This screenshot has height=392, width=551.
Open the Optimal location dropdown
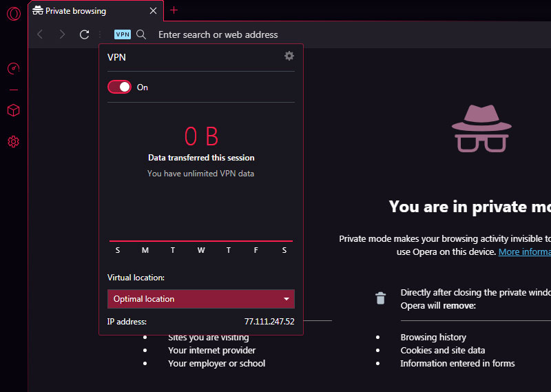(201, 299)
